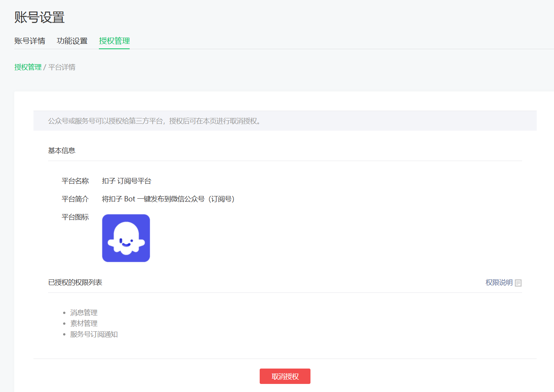Open the 账号详情 tab
The height and width of the screenshot is (392, 554).
click(30, 41)
